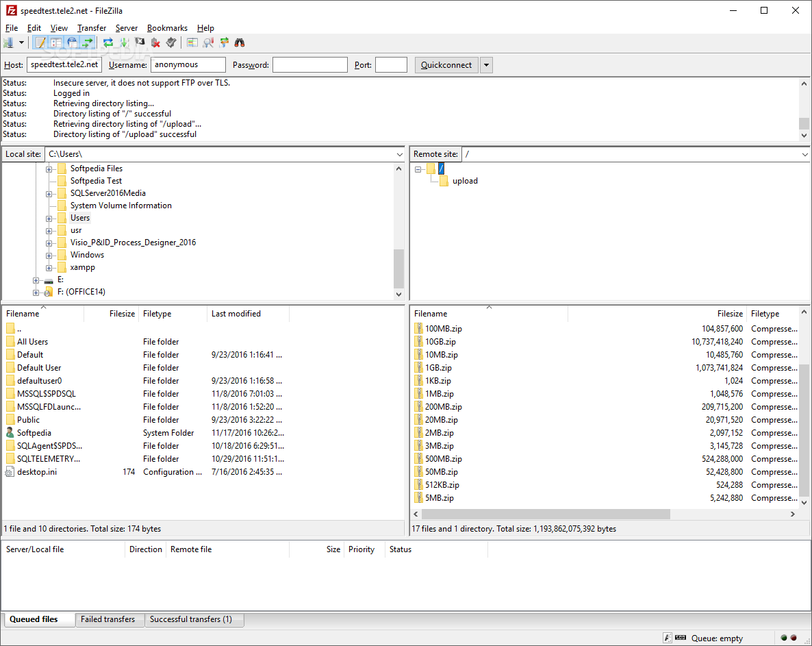Focus the Port input field
Viewport: 812px width, 646px height.
[392, 65]
